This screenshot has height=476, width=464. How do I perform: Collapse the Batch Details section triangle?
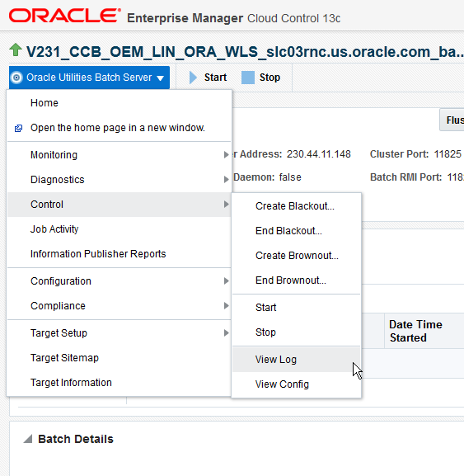pyautogui.click(x=28, y=439)
